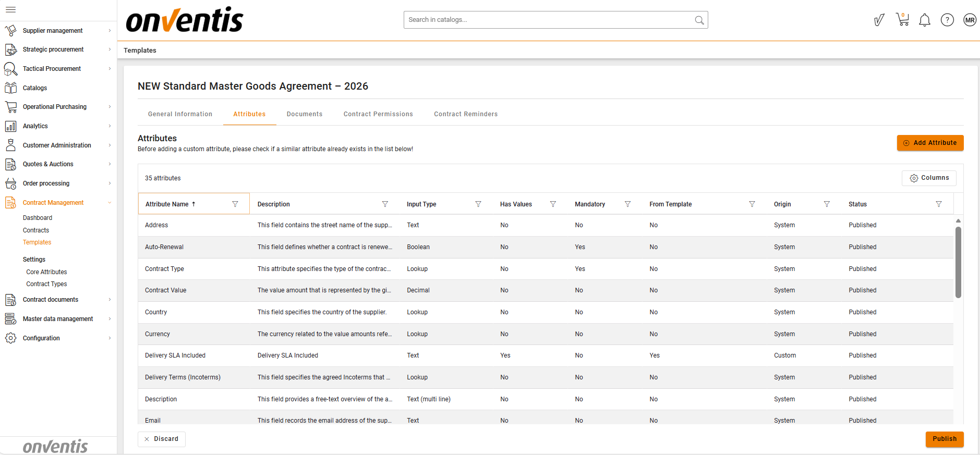Open filter for Input Type column
The width and height of the screenshot is (980, 455).
click(x=478, y=204)
